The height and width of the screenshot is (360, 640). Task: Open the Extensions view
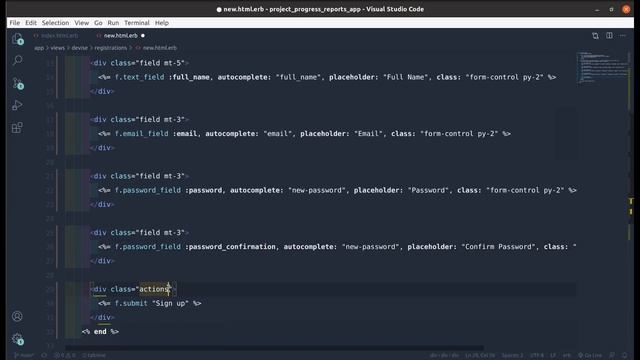(17, 128)
